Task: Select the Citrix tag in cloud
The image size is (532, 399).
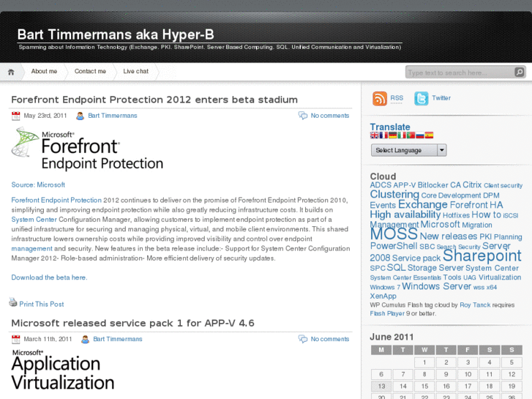Action: pos(472,185)
